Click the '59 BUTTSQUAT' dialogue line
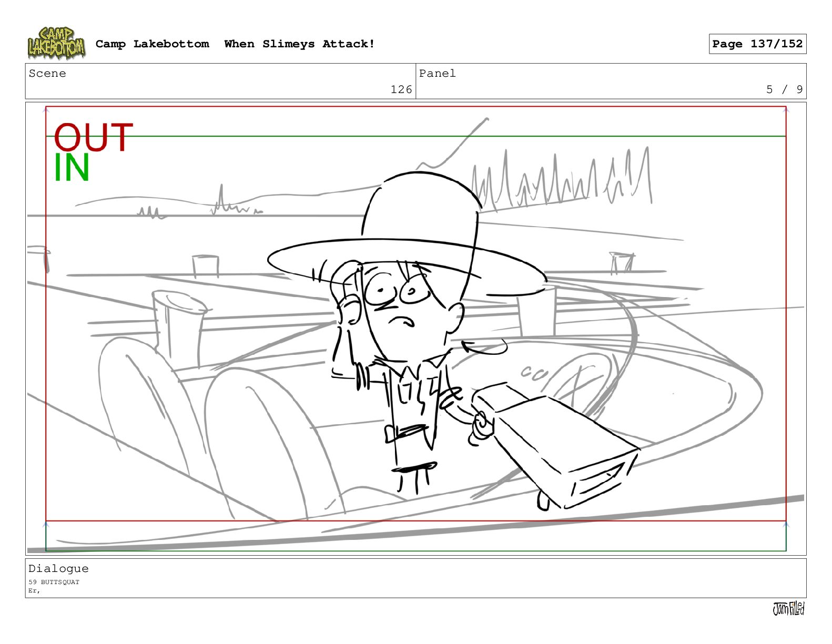This screenshot has width=832, height=644. click(x=54, y=582)
